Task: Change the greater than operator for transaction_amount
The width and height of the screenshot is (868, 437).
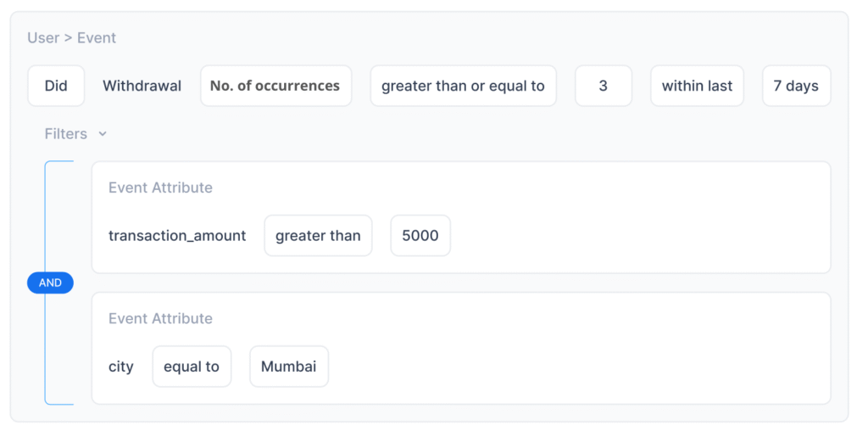Action: click(x=318, y=236)
